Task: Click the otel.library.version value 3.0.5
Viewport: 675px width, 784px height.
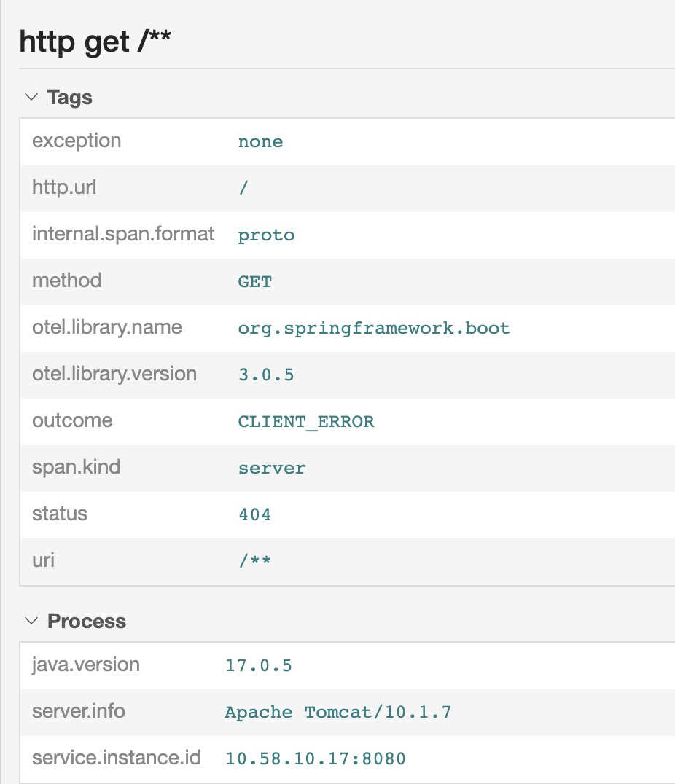Action: coord(266,375)
